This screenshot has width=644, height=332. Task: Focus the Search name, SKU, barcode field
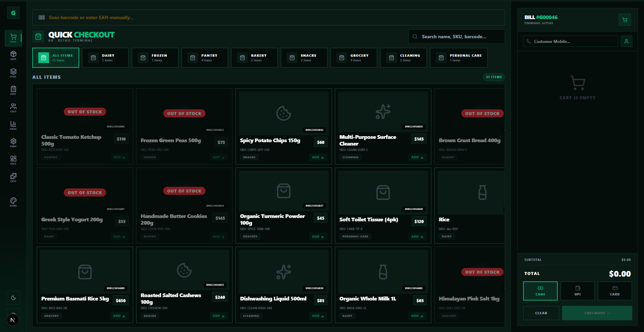point(456,37)
